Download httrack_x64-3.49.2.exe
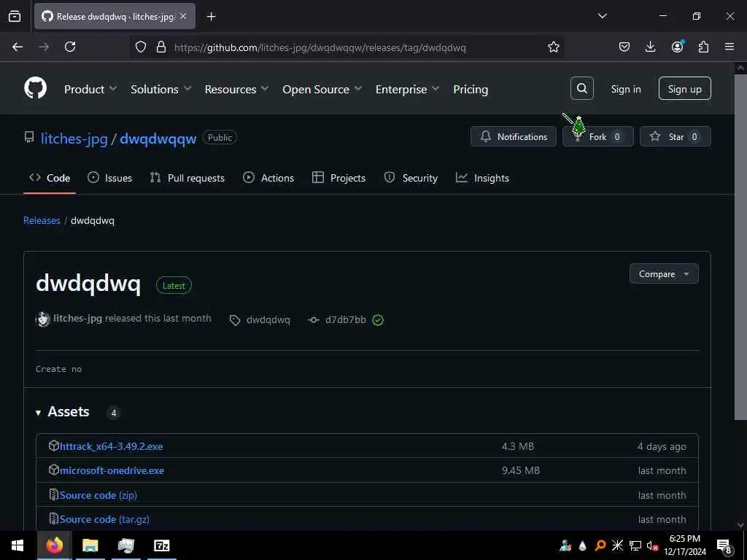 click(x=111, y=446)
